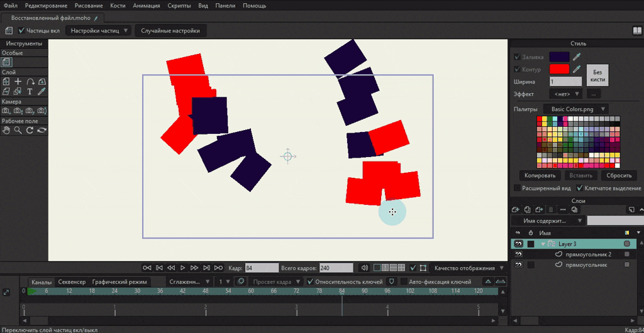Click the Сбросить style button
Viewport: 644px width, 333px height.
pos(619,175)
